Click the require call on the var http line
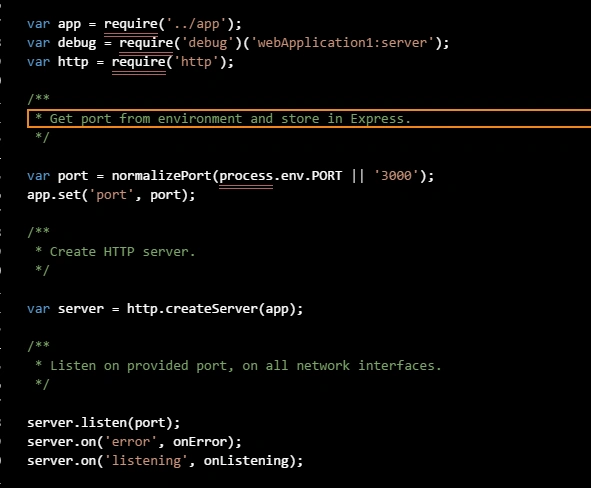 (139, 61)
